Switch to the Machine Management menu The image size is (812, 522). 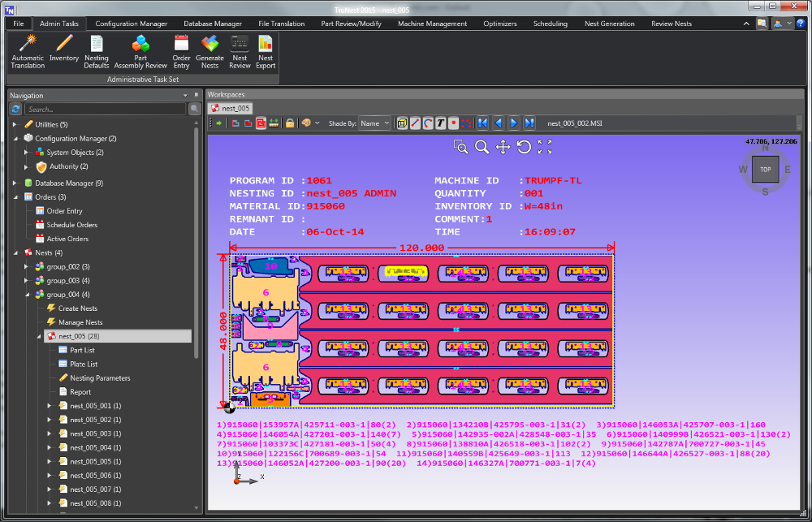(x=432, y=24)
